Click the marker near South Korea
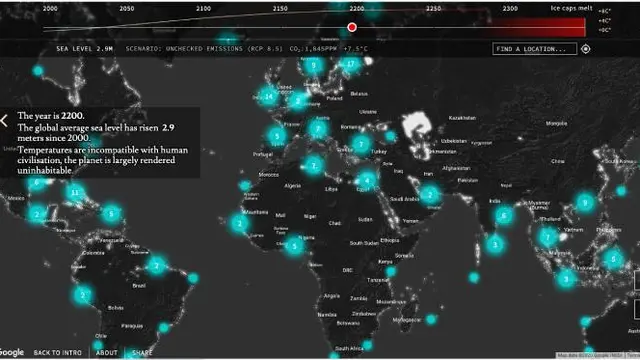 coord(621,191)
